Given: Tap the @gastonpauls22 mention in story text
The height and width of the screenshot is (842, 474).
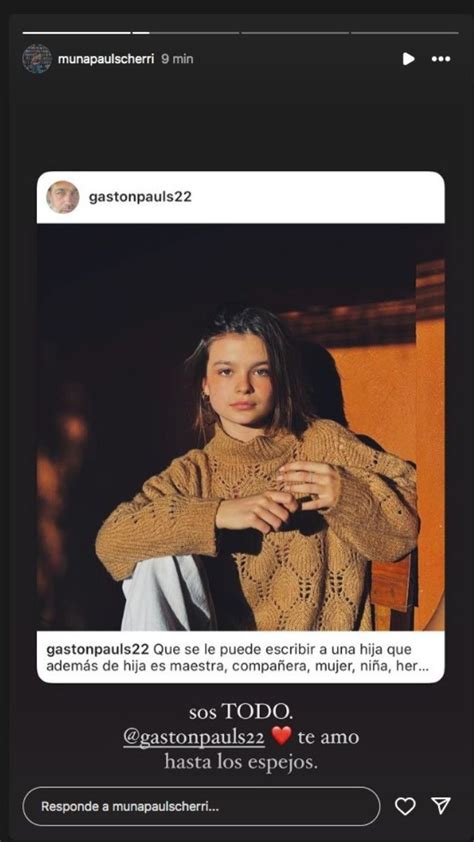Looking at the screenshot, I should point(194,737).
